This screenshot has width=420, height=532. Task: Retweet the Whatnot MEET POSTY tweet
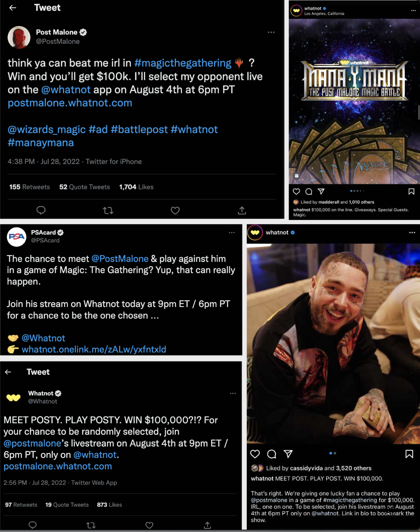point(91,525)
